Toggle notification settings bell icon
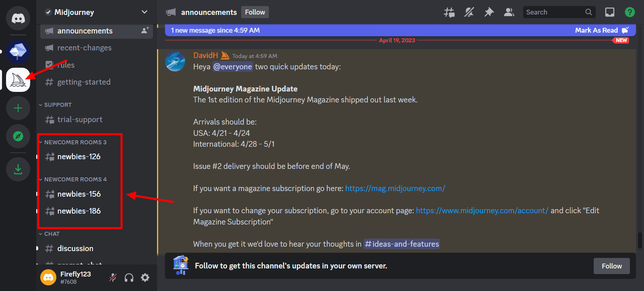 [469, 12]
